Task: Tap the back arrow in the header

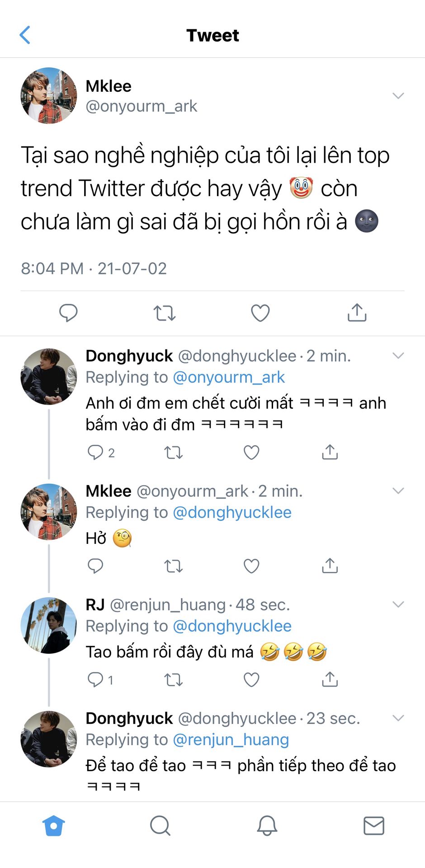Action: tap(25, 35)
